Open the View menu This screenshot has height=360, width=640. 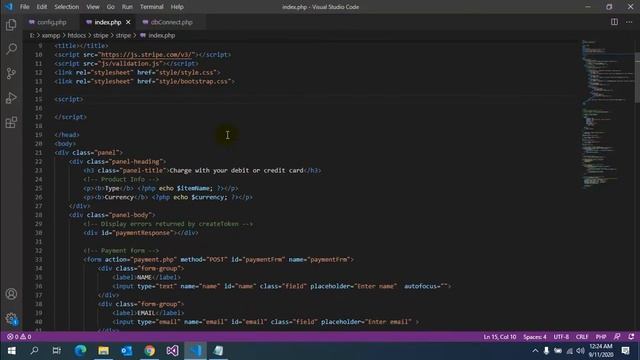[93, 7]
